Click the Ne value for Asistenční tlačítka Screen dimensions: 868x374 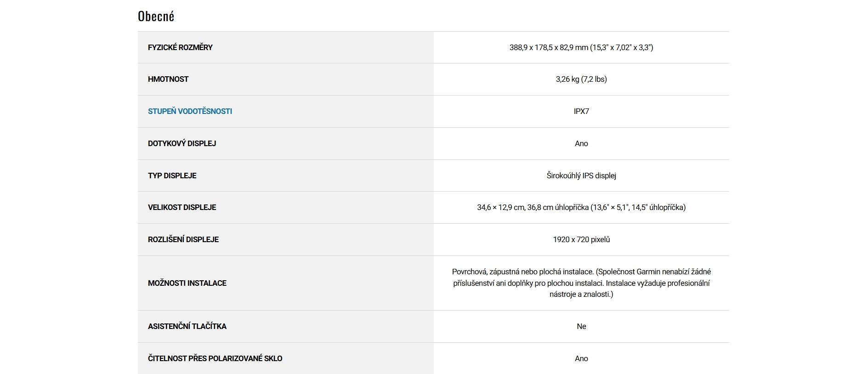point(581,326)
